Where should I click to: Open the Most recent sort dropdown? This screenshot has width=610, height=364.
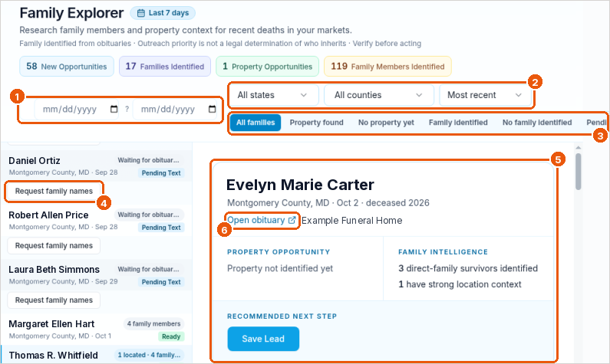(485, 95)
